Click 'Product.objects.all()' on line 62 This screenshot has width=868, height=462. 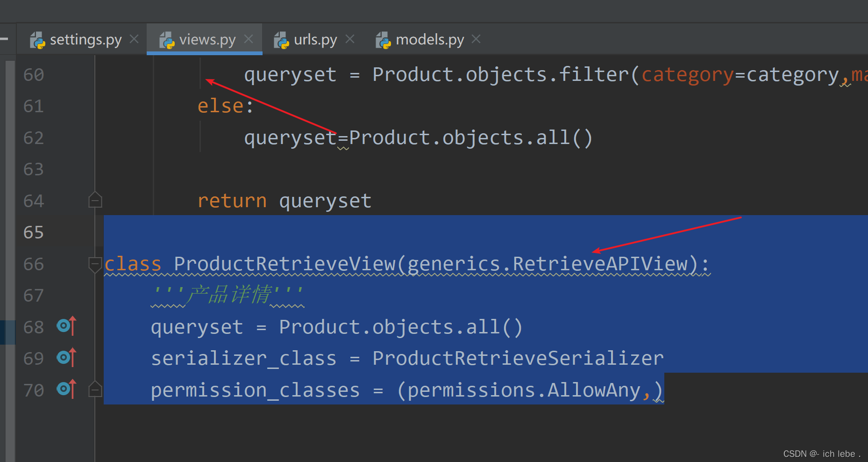471,138
